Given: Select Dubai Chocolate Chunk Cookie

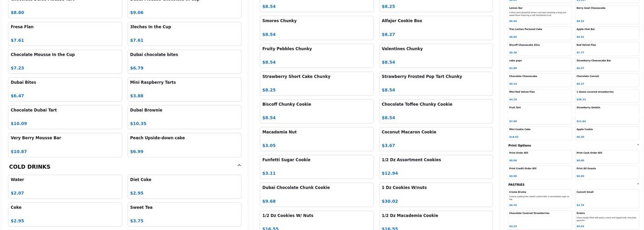Looking at the screenshot, I should point(316,195).
